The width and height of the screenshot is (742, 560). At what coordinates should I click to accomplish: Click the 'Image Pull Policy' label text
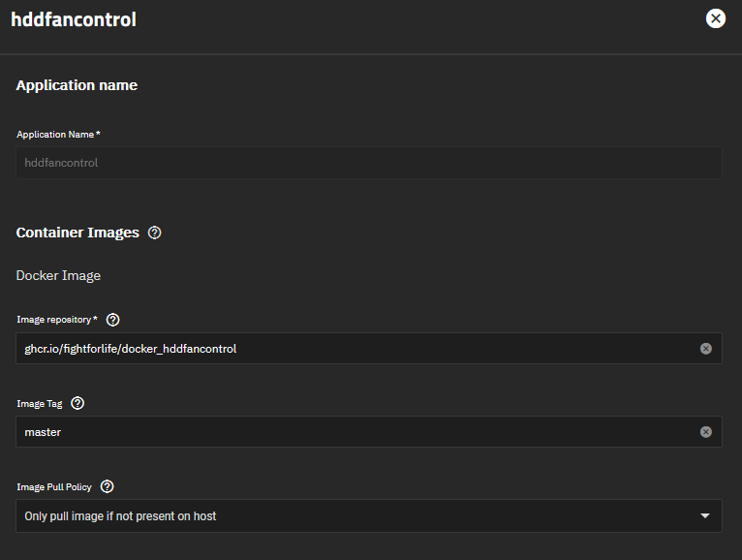55,486
